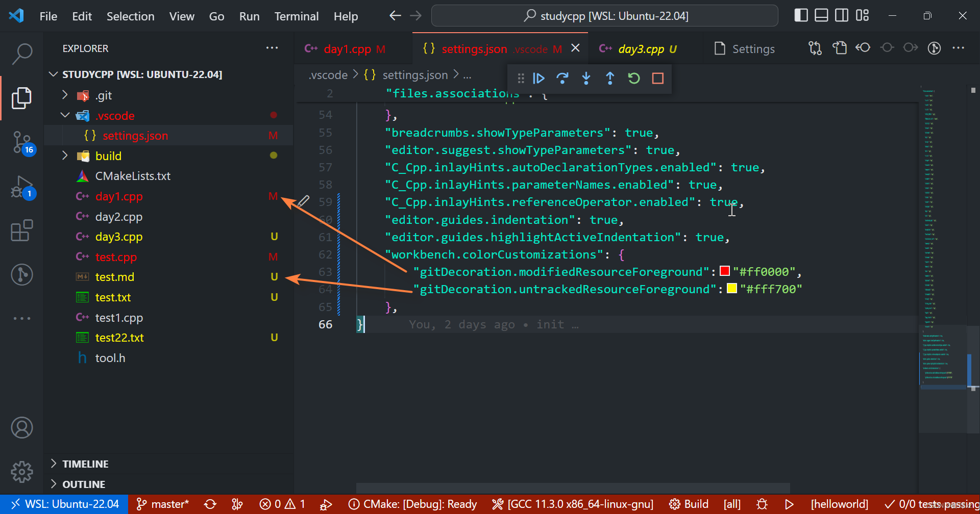980x514 pixels.
Task: Toggle Panel layout icon
Action: click(x=821, y=16)
